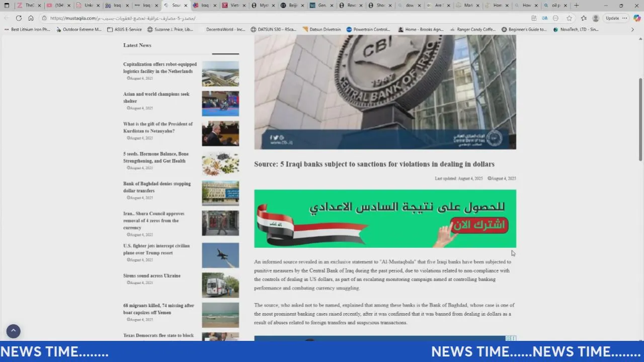Open the browser settings ellipsis menu
Image resolution: width=644 pixels, height=362 pixels.
tap(624, 18)
